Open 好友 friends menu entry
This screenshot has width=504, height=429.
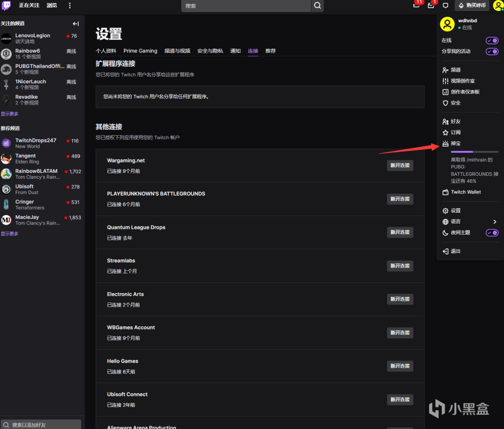pos(470,121)
